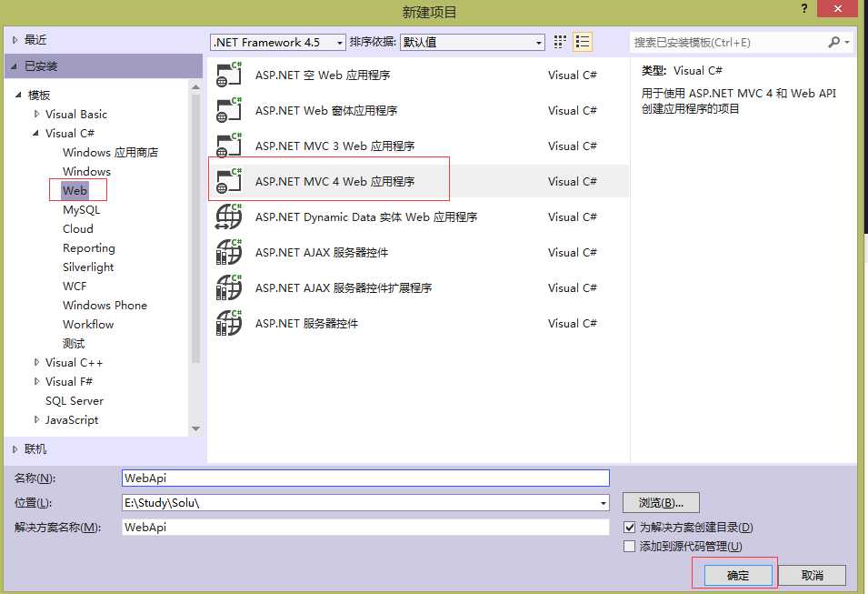Click the ASP.NET 服务器控件 template icon
Screen dimensions: 868x594
229,323
